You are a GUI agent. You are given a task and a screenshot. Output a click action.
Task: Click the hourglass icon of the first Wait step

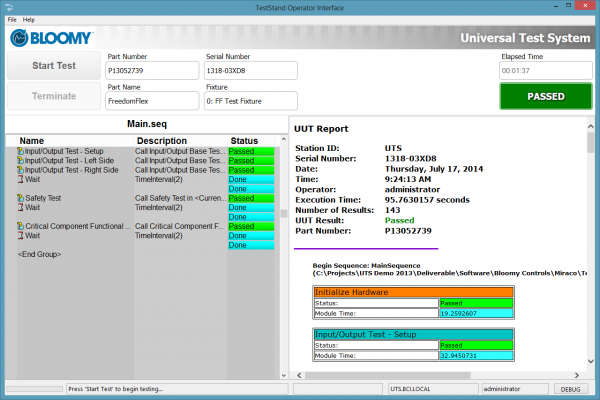[x=21, y=179]
